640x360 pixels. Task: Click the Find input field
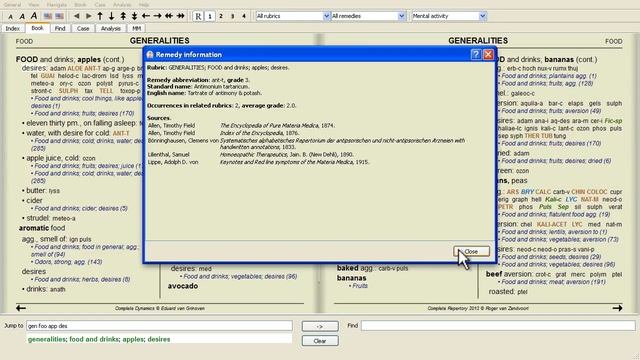pos(498,325)
